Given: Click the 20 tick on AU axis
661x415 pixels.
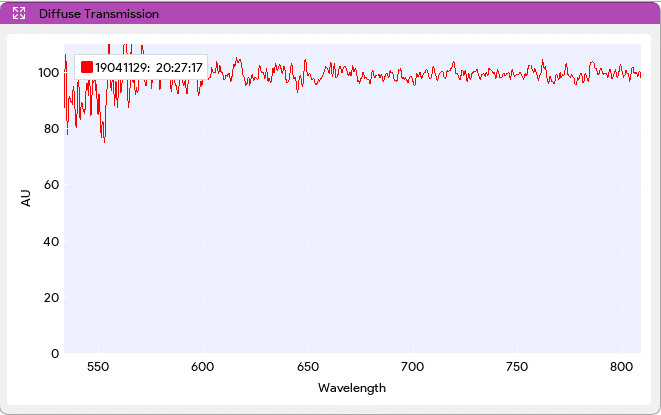Looking at the screenshot, I should tap(53, 297).
